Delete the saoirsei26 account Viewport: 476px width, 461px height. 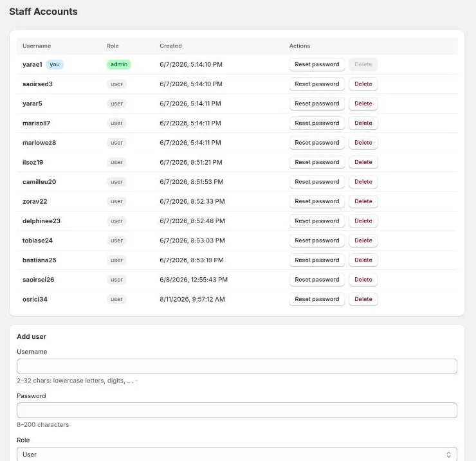coord(363,280)
